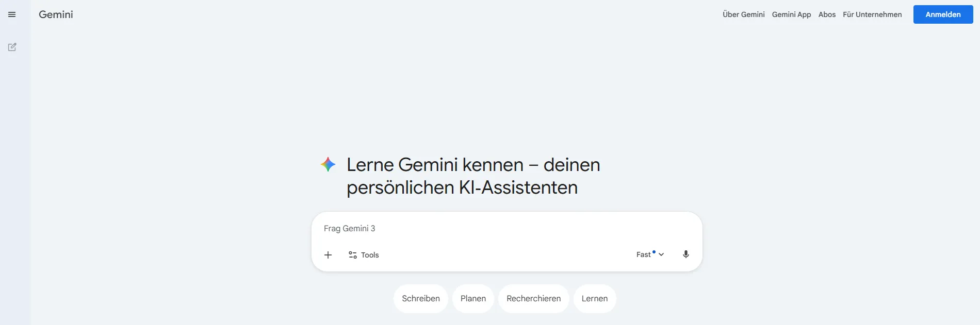Open the Für Unternehmen link
The height and width of the screenshot is (325, 980).
873,14
